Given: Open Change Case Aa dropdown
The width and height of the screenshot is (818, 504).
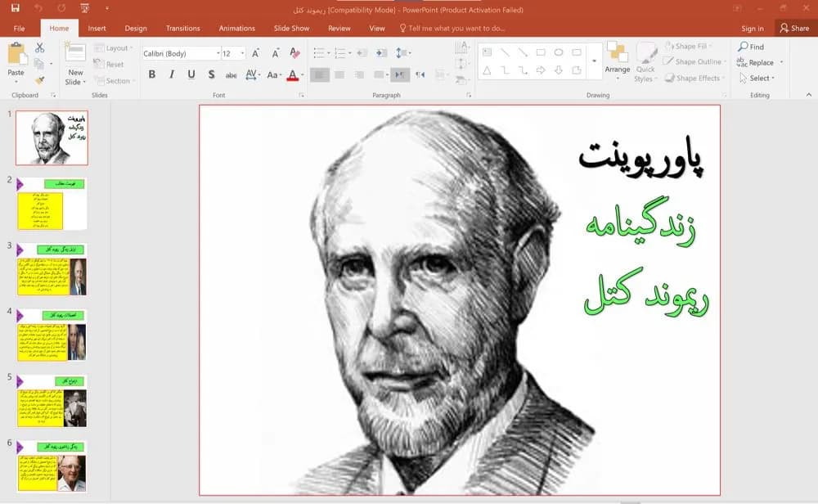Looking at the screenshot, I should click(274, 74).
